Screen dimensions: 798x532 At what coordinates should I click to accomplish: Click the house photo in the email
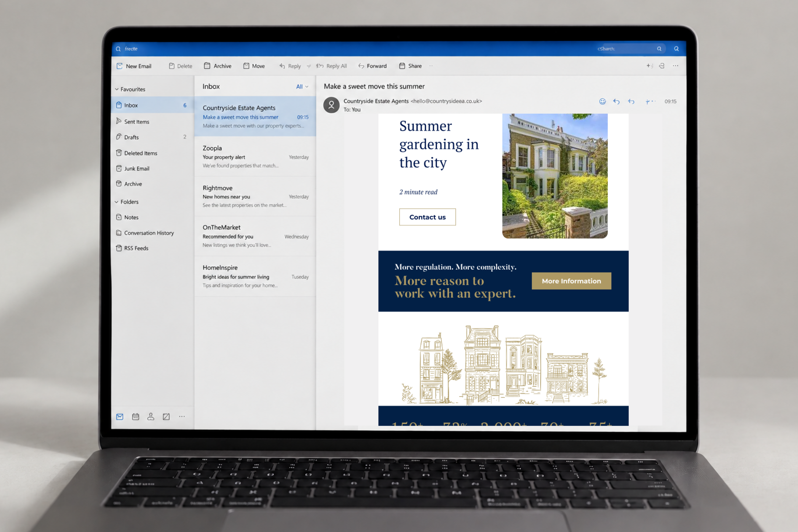555,176
